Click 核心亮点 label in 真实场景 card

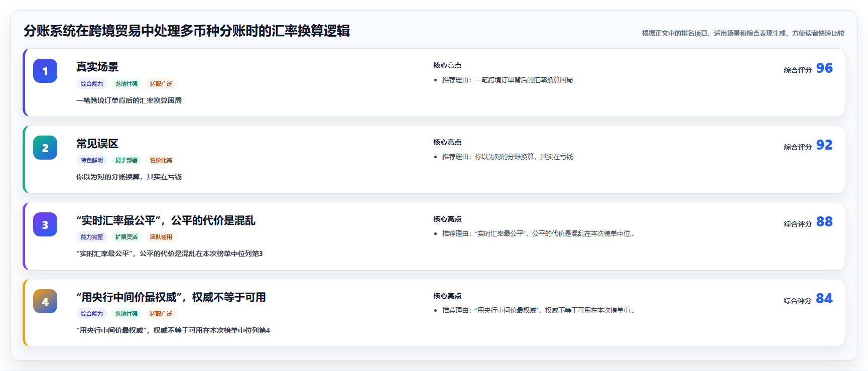point(447,65)
